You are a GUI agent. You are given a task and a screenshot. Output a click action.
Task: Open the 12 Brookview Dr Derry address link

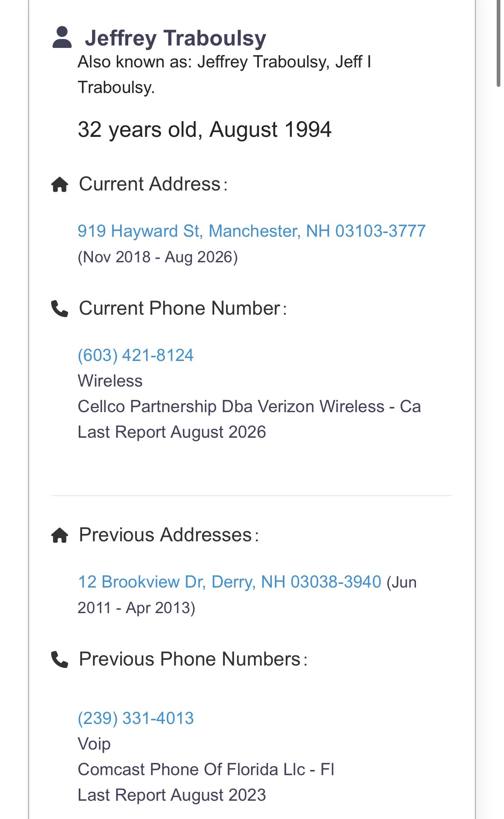[230, 582]
